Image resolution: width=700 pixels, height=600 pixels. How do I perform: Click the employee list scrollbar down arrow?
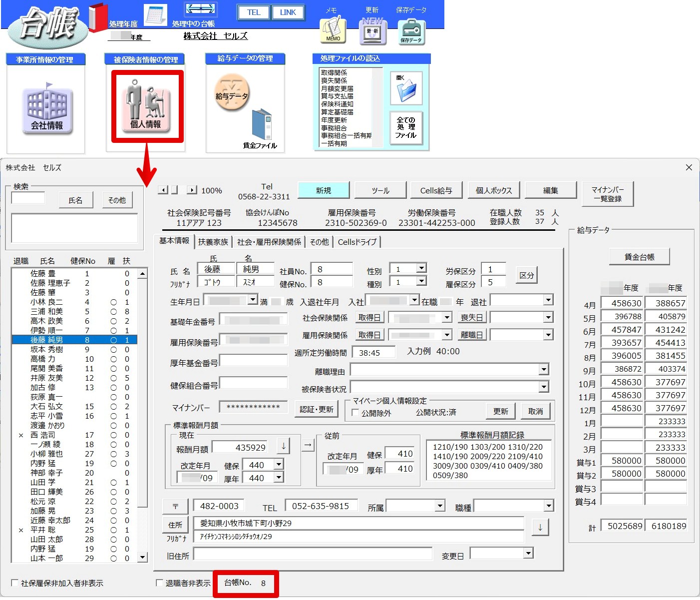(143, 558)
